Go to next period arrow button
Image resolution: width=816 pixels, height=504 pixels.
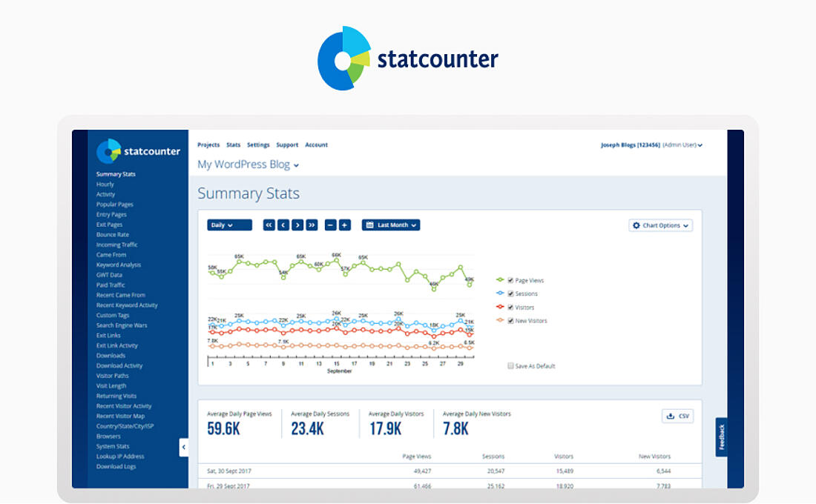tap(297, 225)
